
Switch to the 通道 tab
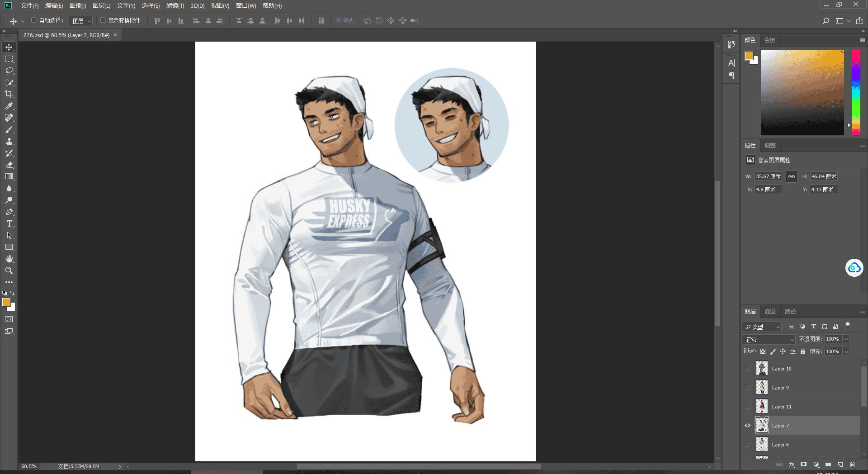pos(770,311)
